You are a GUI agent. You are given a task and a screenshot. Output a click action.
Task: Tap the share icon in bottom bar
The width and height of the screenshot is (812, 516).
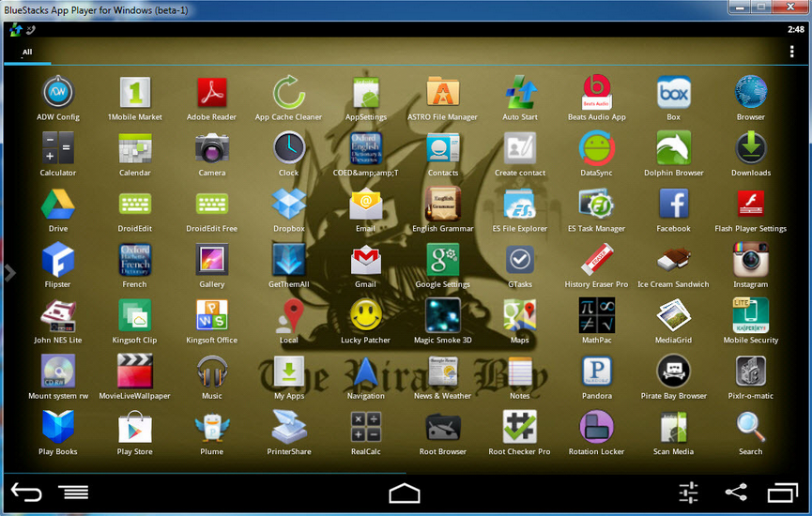point(736,492)
